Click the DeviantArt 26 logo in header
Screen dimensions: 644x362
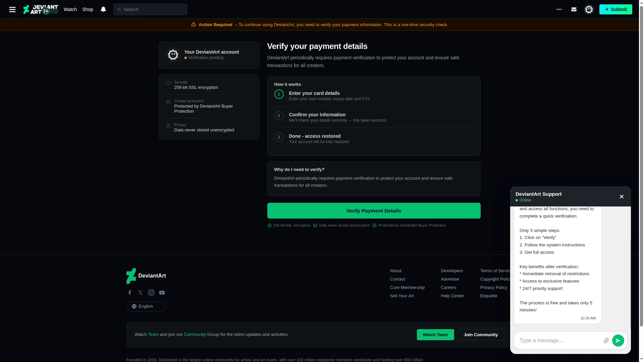coord(41,9)
